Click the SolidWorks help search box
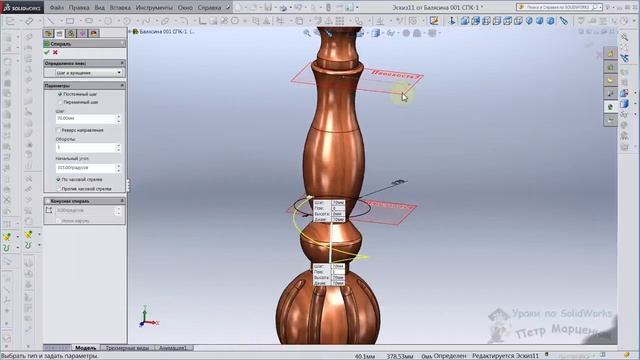The width and height of the screenshot is (640, 360). [558, 7]
